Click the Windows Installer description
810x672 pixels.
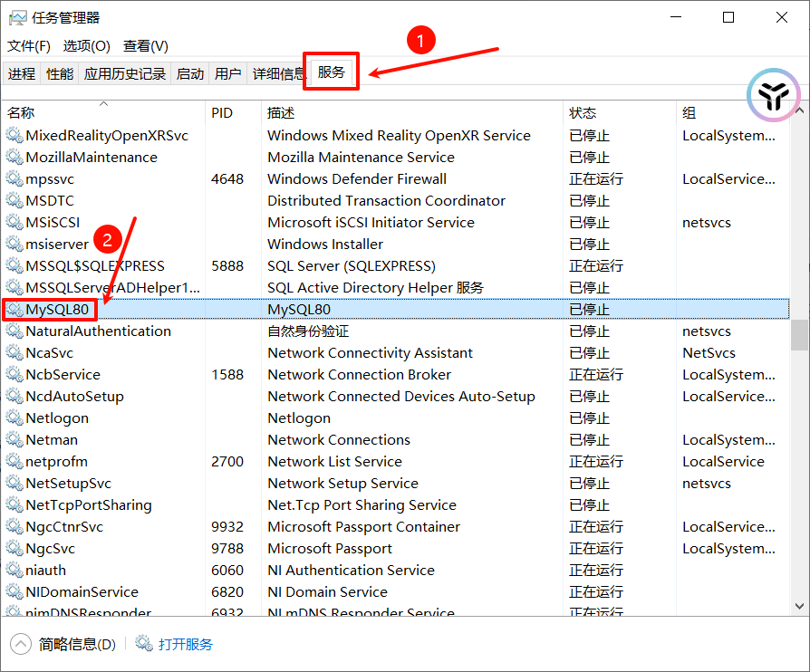coord(325,245)
